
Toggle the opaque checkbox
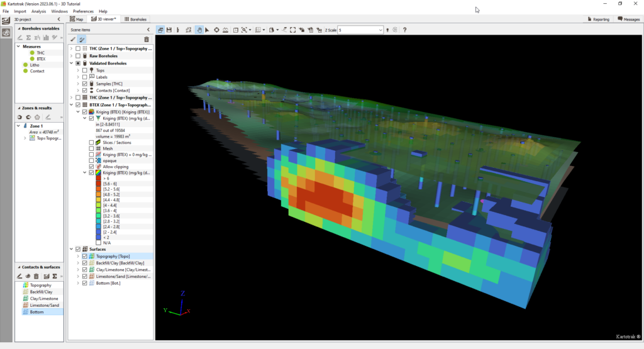92,160
